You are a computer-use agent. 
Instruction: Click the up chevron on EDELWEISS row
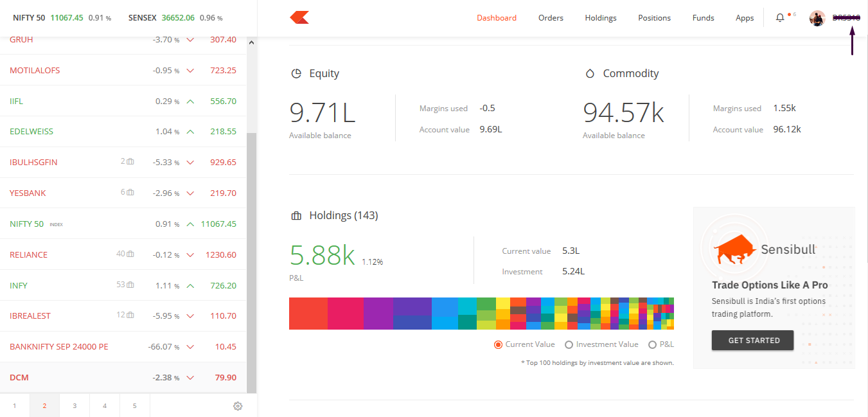(190, 132)
